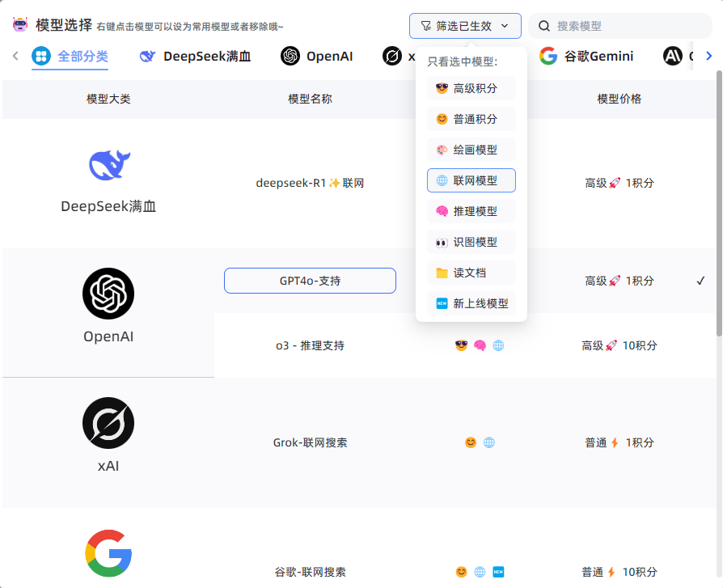Click the large OpenAI logo in table

[x=108, y=294]
